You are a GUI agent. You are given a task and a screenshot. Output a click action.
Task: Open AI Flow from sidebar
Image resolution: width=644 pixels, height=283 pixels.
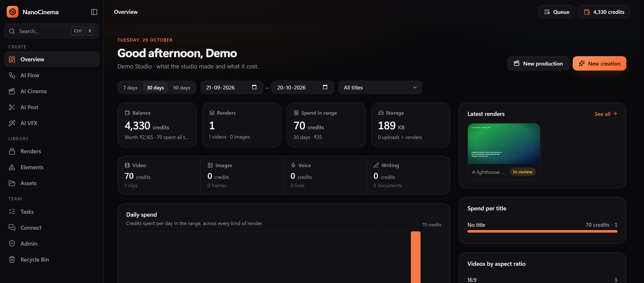click(x=52, y=75)
